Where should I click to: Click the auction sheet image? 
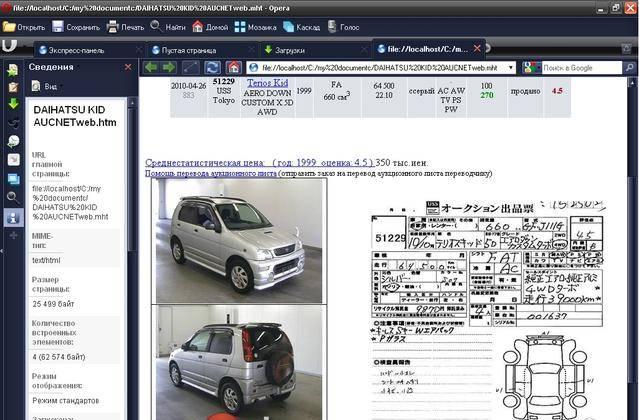[488, 310]
